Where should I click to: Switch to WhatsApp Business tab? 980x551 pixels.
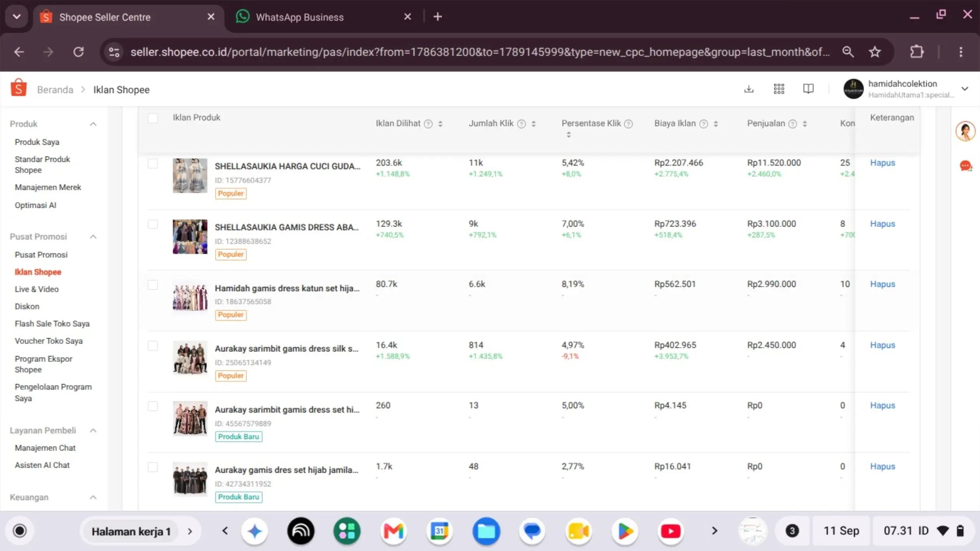[323, 17]
